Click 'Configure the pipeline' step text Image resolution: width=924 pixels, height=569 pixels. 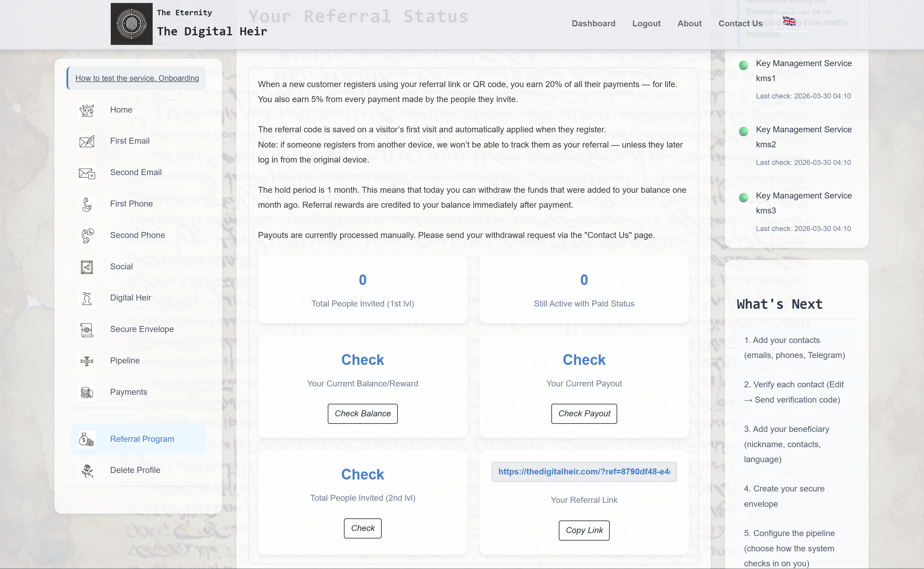pyautogui.click(x=789, y=548)
